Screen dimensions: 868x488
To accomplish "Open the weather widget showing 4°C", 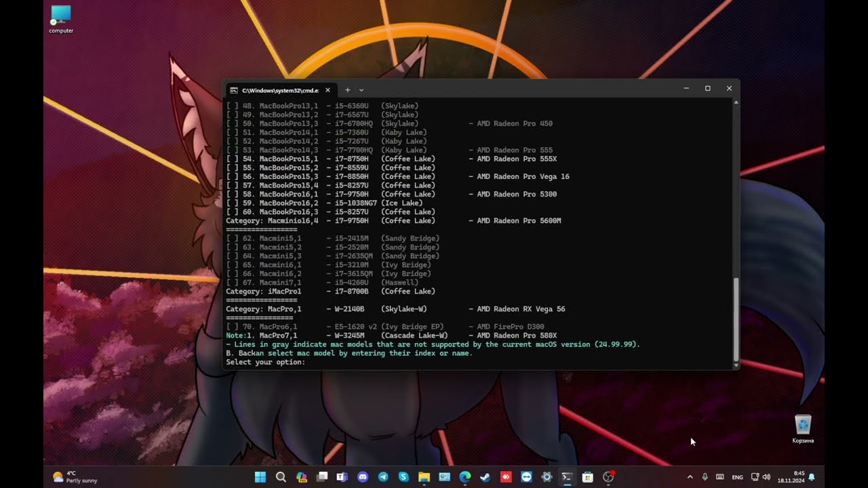I will point(75,477).
